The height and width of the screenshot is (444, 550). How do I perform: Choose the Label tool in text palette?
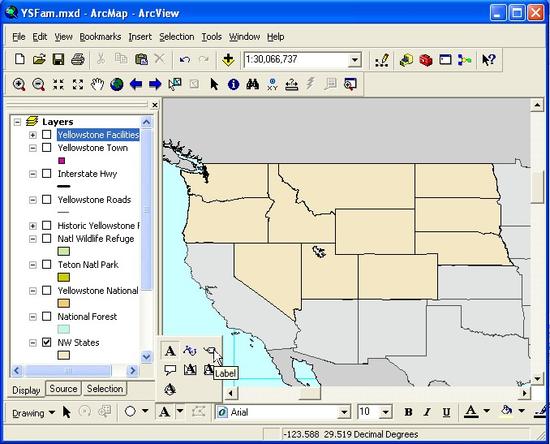[x=210, y=350]
